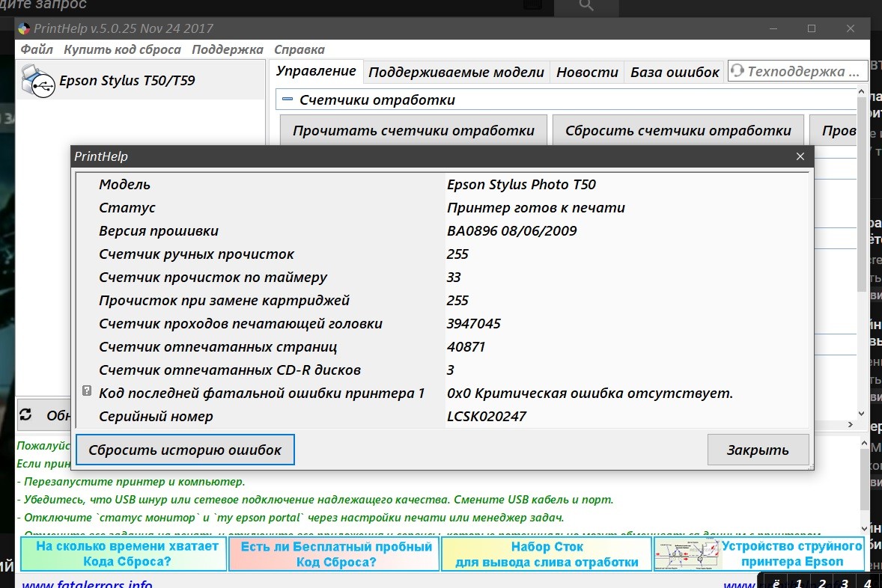Click Прочитать счетчики отработки button
The height and width of the screenshot is (588, 882).
tap(413, 130)
